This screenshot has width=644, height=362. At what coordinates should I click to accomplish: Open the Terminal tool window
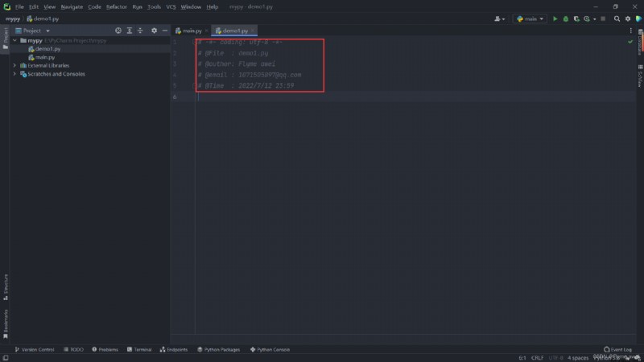(x=139, y=350)
